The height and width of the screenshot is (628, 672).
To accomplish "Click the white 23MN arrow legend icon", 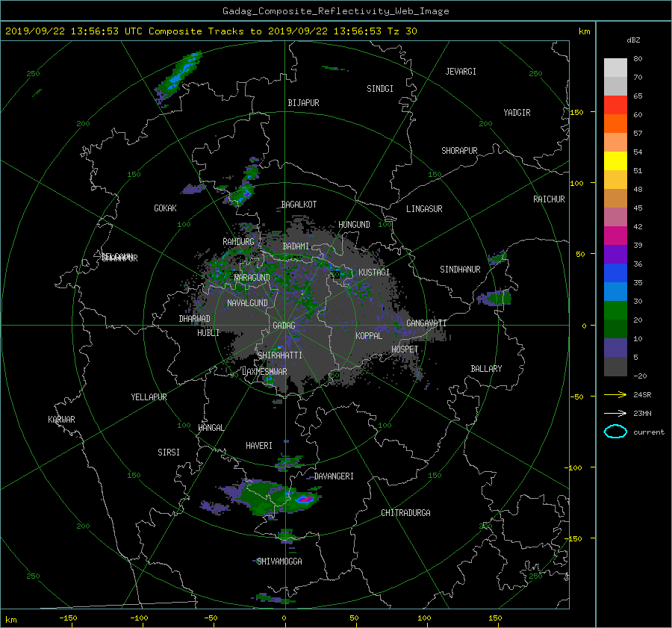I will click(x=615, y=413).
